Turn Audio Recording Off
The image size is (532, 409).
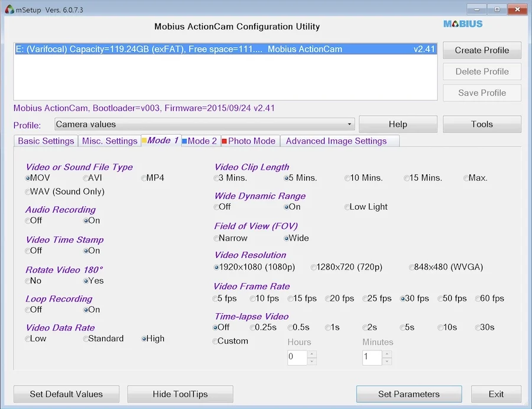click(33, 220)
